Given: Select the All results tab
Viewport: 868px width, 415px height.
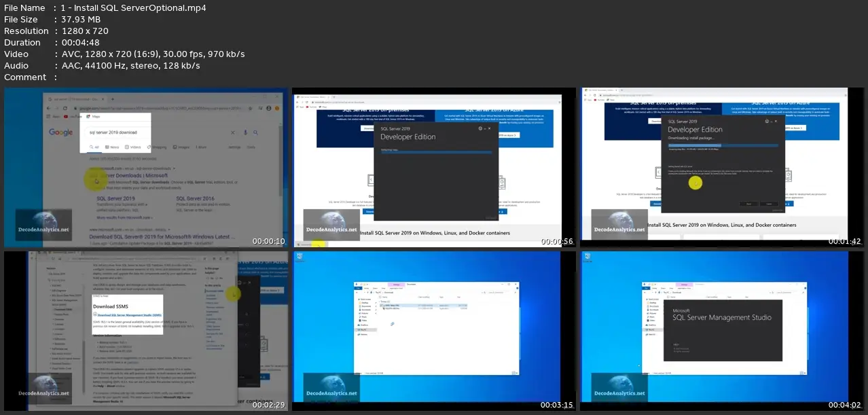Looking at the screenshot, I should tap(94, 147).
